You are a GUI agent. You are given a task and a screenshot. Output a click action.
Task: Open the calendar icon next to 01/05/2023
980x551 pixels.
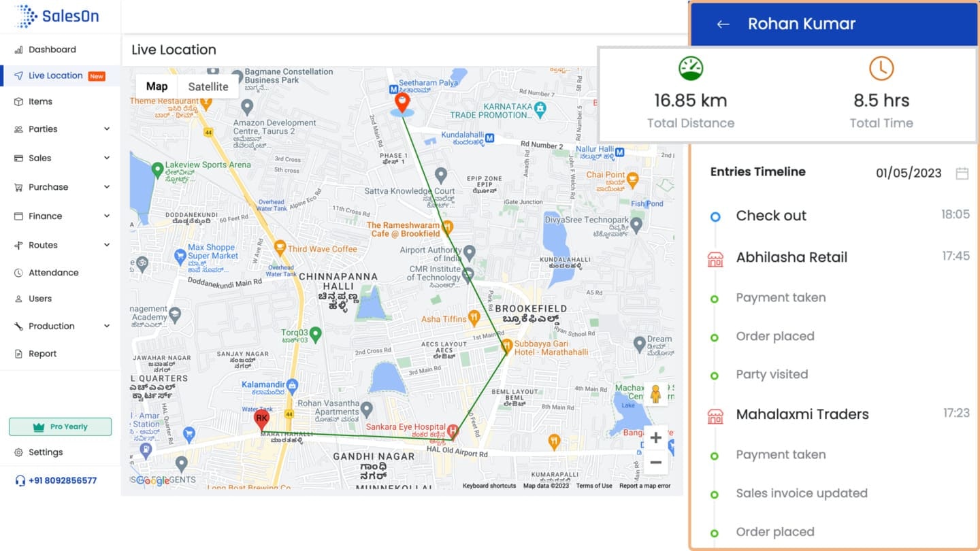962,173
